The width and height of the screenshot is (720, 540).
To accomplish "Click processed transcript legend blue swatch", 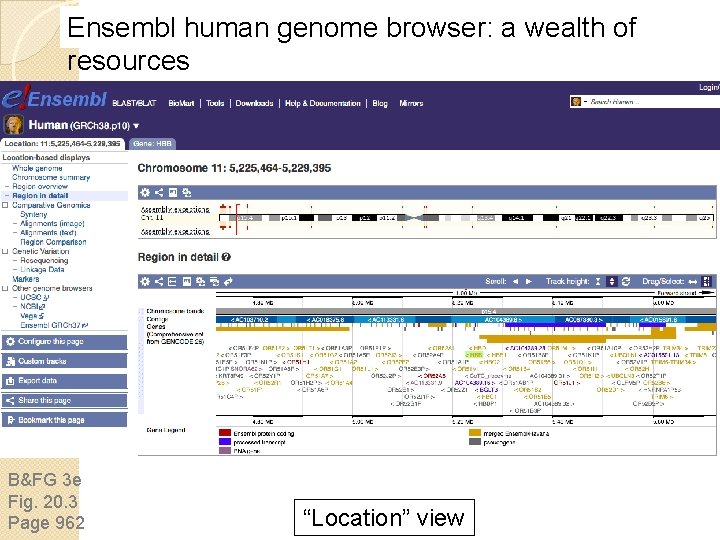I will pos(225,442).
